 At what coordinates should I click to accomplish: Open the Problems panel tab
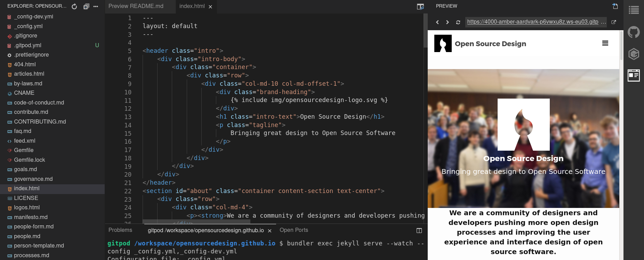click(x=120, y=230)
